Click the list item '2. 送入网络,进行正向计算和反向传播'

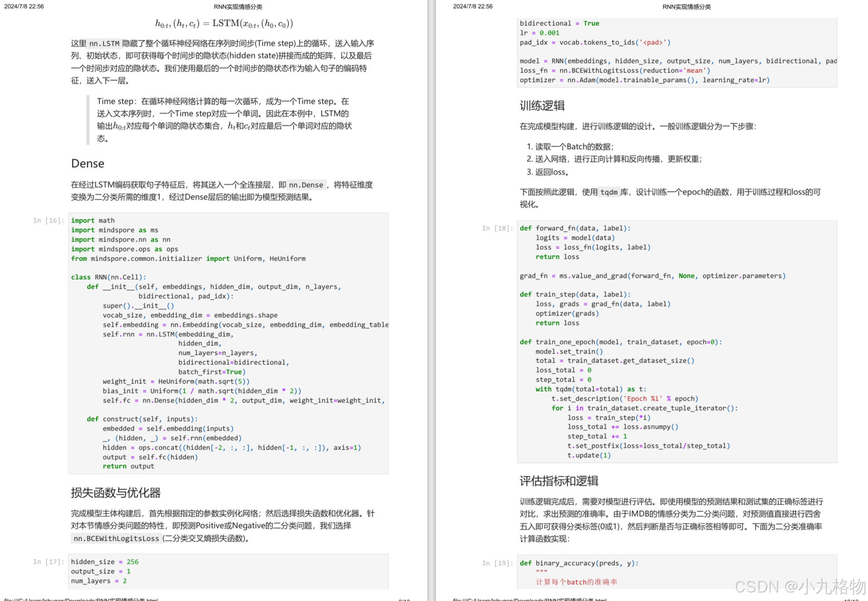[614, 159]
